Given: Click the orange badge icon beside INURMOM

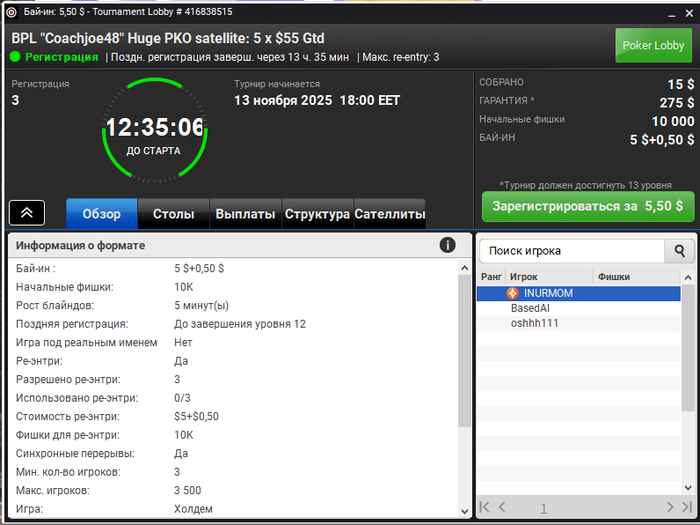Looking at the screenshot, I should coord(512,293).
